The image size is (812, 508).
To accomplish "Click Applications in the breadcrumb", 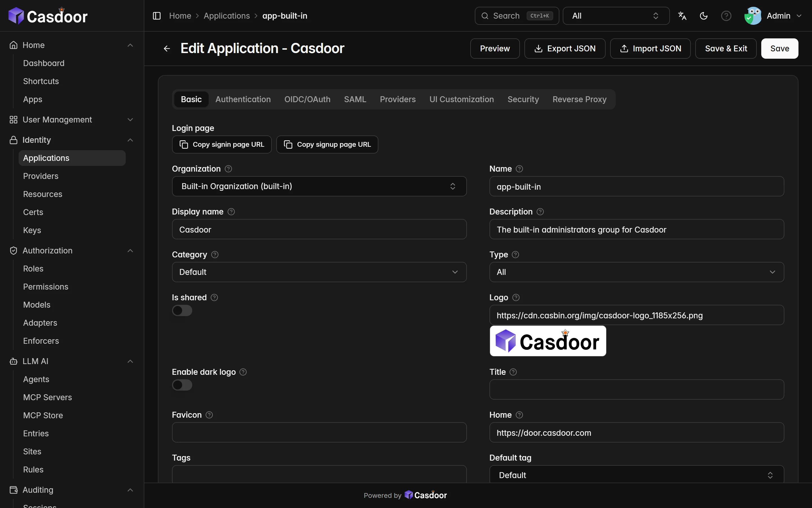I will tap(226, 16).
